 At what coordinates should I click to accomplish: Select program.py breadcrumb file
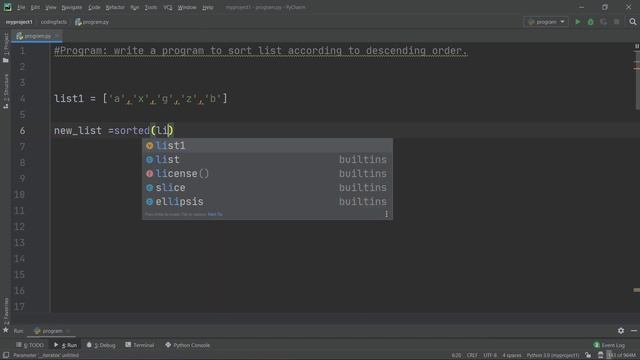click(x=92, y=22)
